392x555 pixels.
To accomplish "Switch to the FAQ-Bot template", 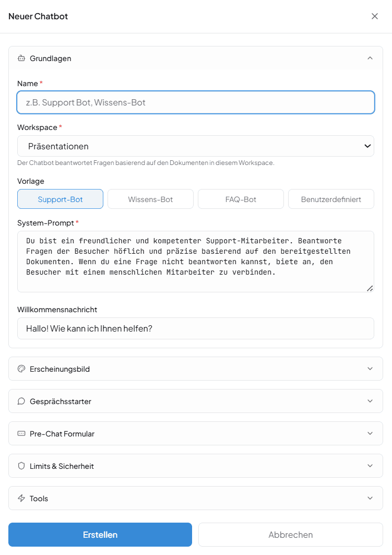I will (x=241, y=199).
